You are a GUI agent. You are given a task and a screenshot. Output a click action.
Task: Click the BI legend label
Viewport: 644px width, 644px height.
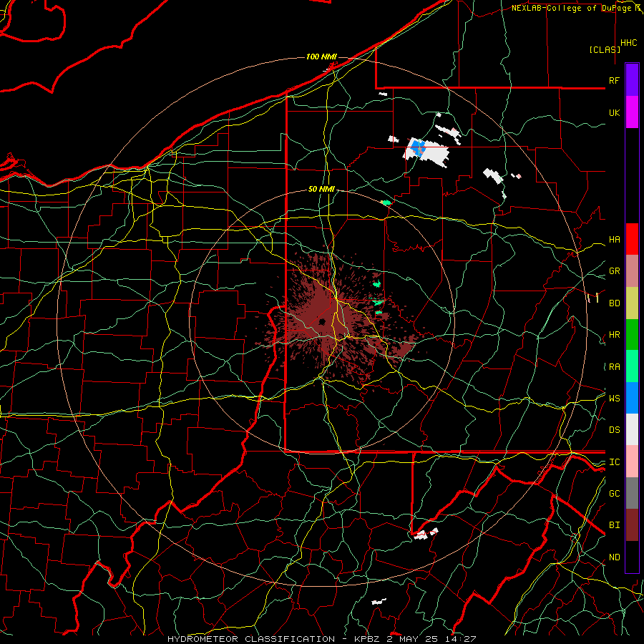click(x=614, y=525)
